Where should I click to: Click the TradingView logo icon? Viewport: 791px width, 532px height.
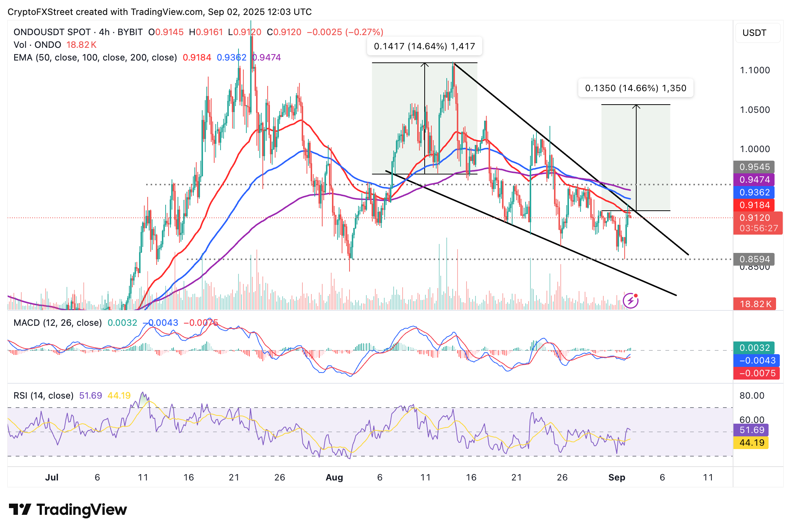click(x=19, y=510)
